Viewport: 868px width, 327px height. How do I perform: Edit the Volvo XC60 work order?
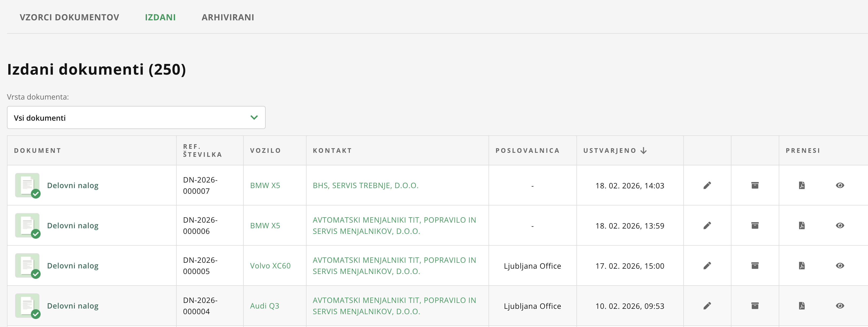pyautogui.click(x=707, y=265)
